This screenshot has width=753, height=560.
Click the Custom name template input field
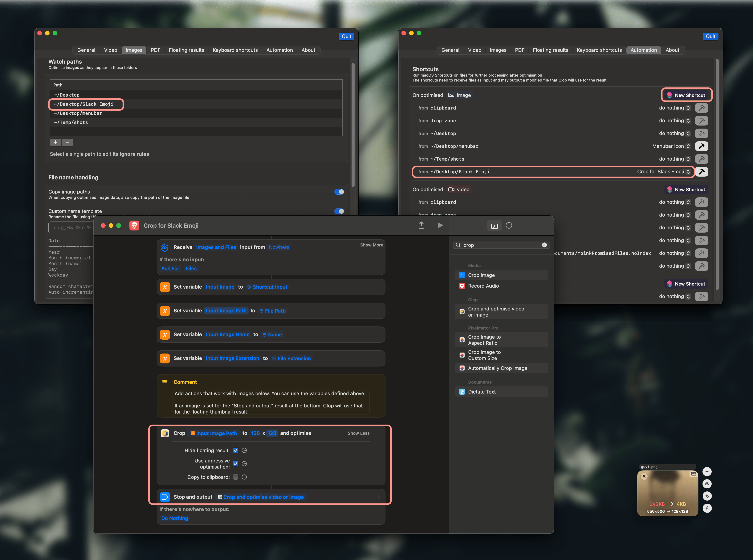tap(71, 228)
